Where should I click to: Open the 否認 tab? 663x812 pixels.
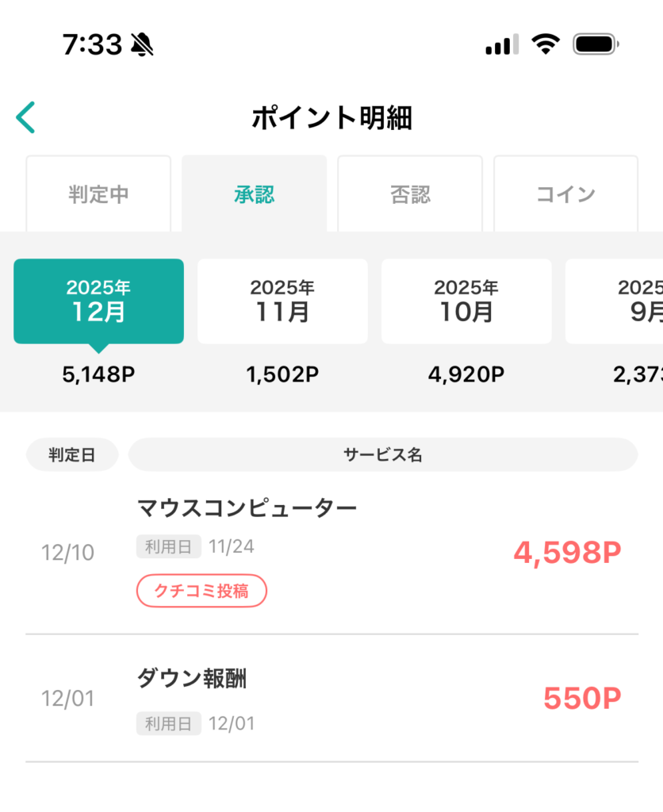[x=410, y=194]
